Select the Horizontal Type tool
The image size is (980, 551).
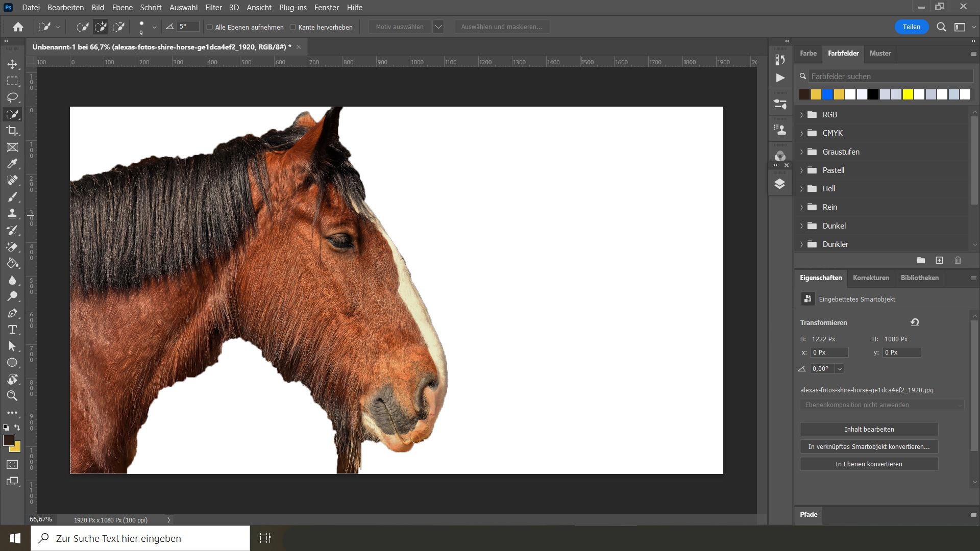[12, 330]
